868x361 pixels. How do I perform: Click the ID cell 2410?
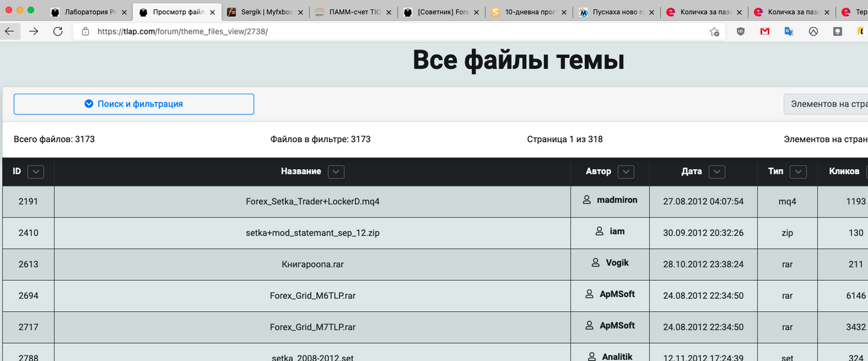click(x=28, y=233)
